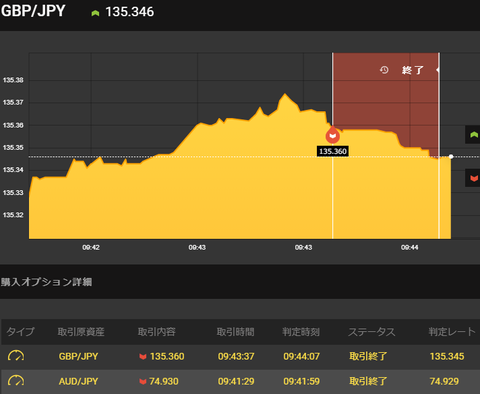Click the 09:44 label on the time axis

410,247
